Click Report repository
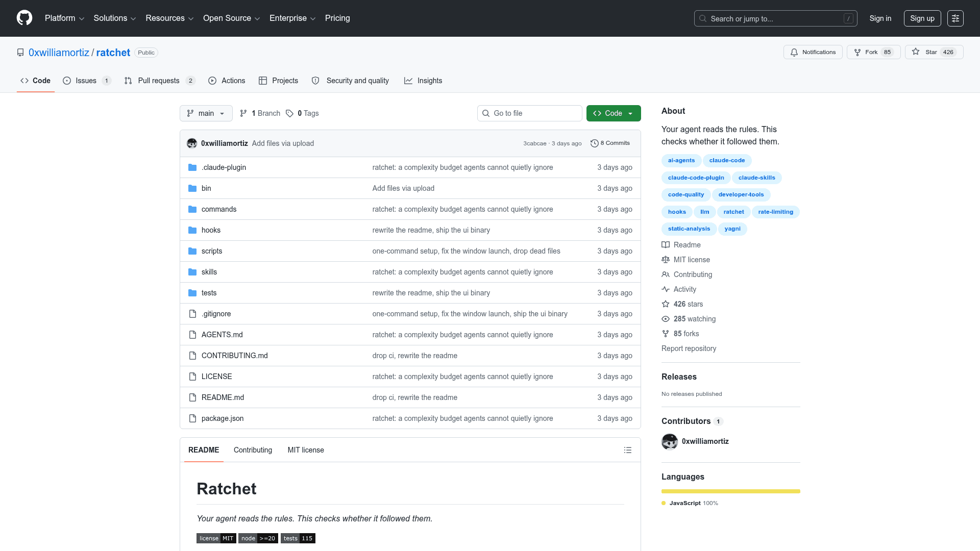This screenshot has width=980, height=551. click(x=689, y=348)
